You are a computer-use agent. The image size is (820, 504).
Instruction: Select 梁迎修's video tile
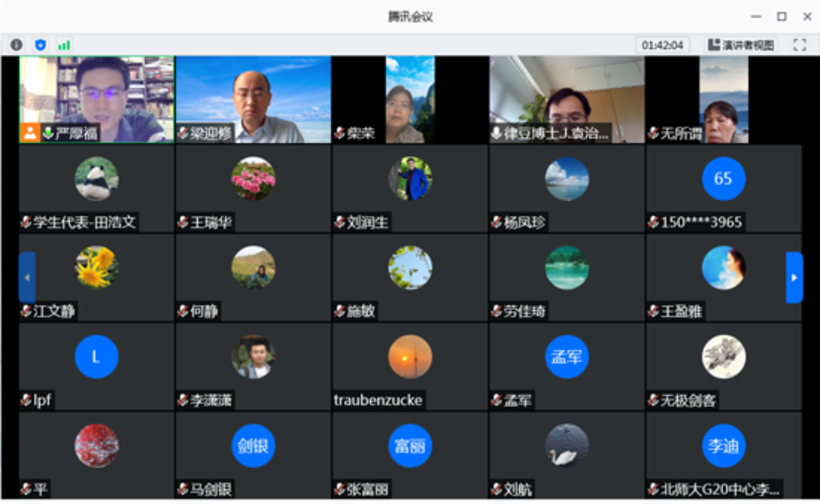pos(253,99)
